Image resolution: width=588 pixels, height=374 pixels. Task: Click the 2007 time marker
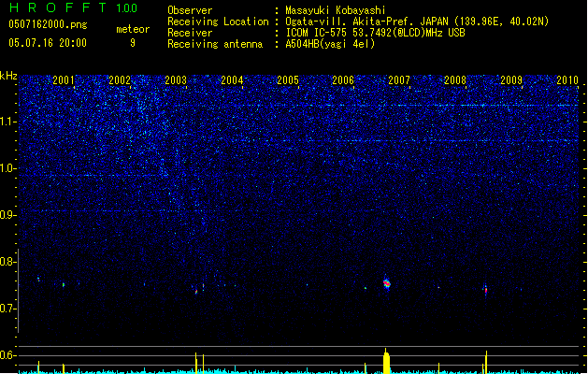399,80
